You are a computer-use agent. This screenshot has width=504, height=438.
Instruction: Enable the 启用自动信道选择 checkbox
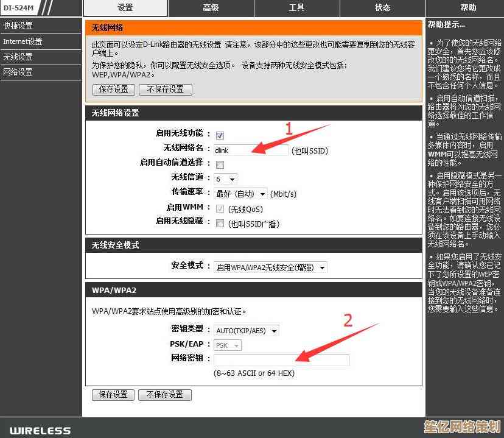(220, 164)
